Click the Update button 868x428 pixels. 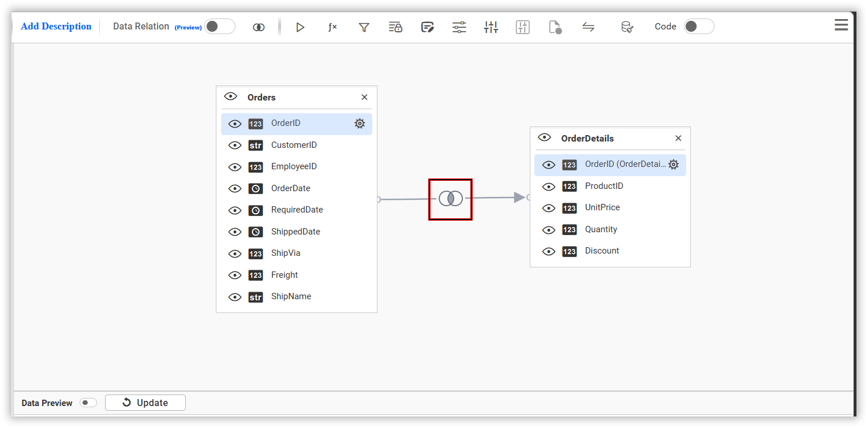pyautogui.click(x=145, y=403)
